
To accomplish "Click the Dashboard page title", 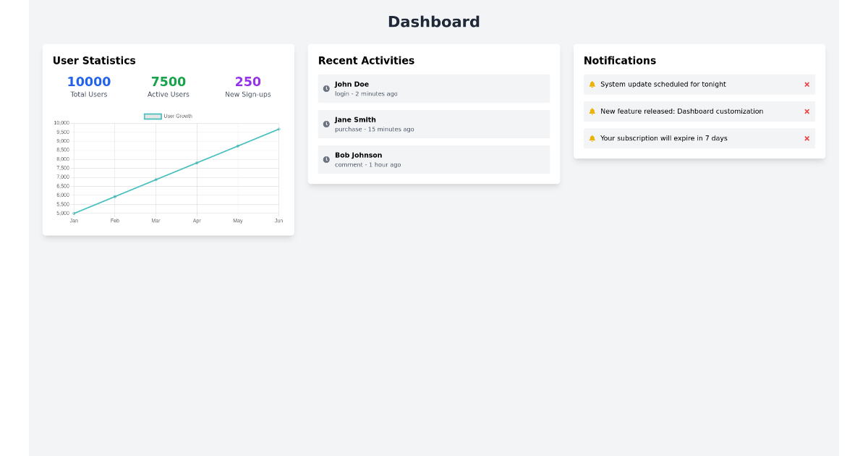I will (x=434, y=22).
